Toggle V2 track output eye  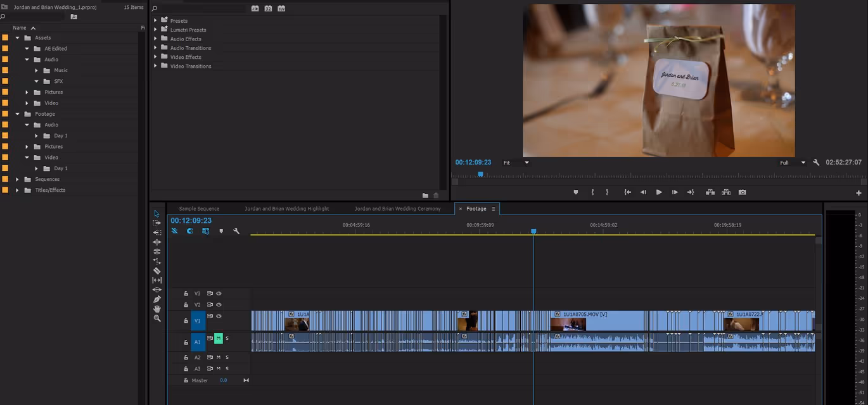(219, 304)
